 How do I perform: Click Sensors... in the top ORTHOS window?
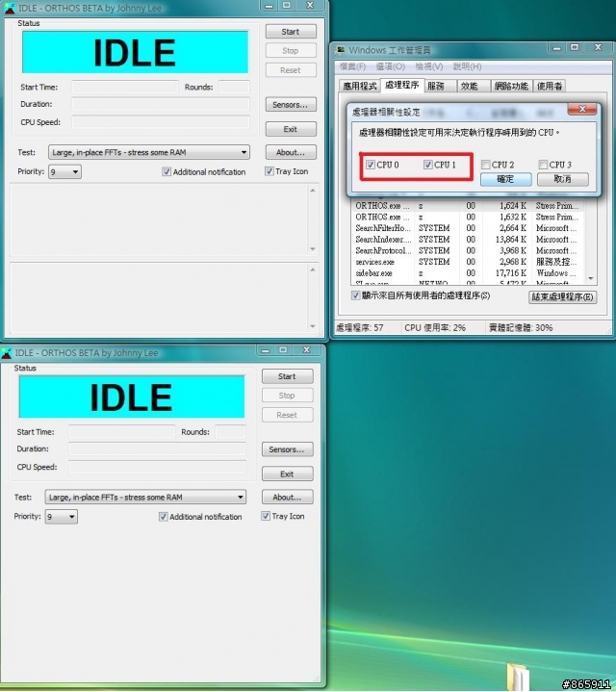coord(291,105)
